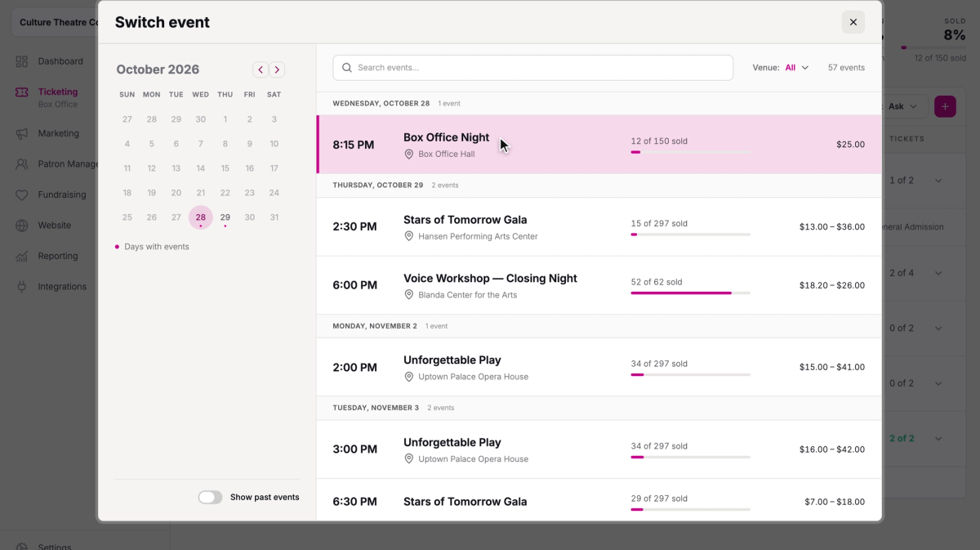The image size is (980, 550).
Task: Click the magnifier icon in the search box
Action: pos(347,68)
